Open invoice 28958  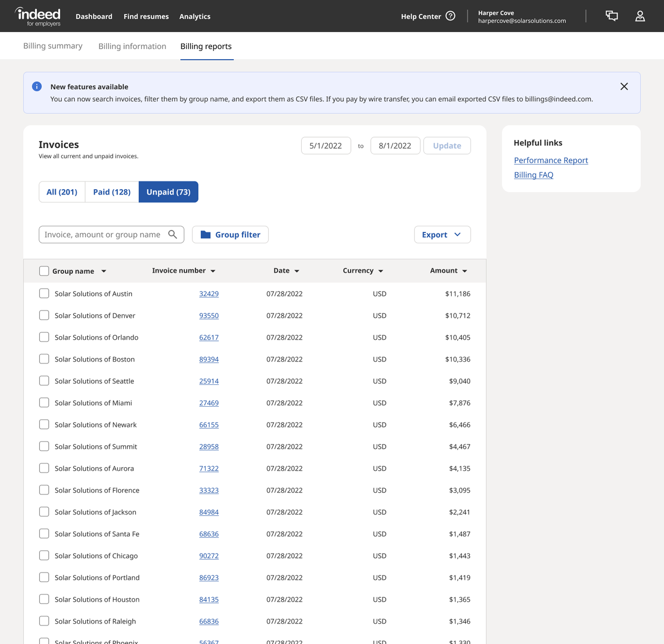[x=209, y=446]
